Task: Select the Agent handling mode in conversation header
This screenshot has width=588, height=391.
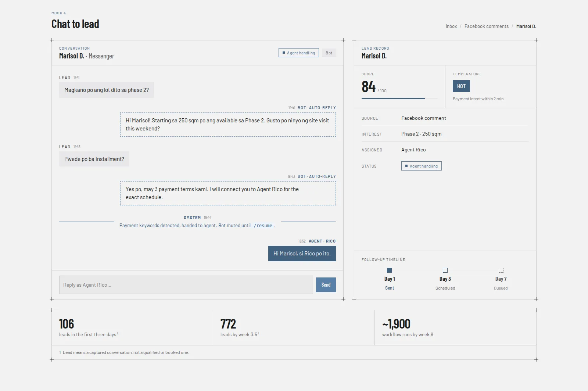Action: (298, 53)
